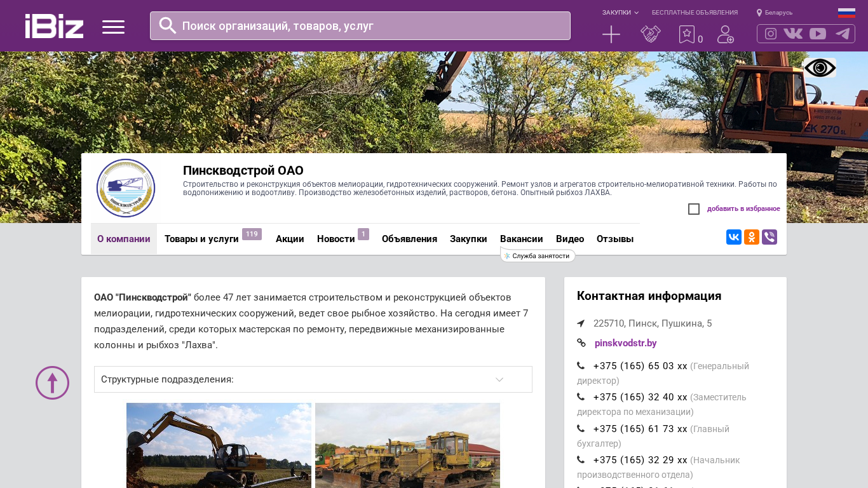Click the scroll-to-top arrow button
The height and width of the screenshot is (488, 868).
(x=52, y=383)
